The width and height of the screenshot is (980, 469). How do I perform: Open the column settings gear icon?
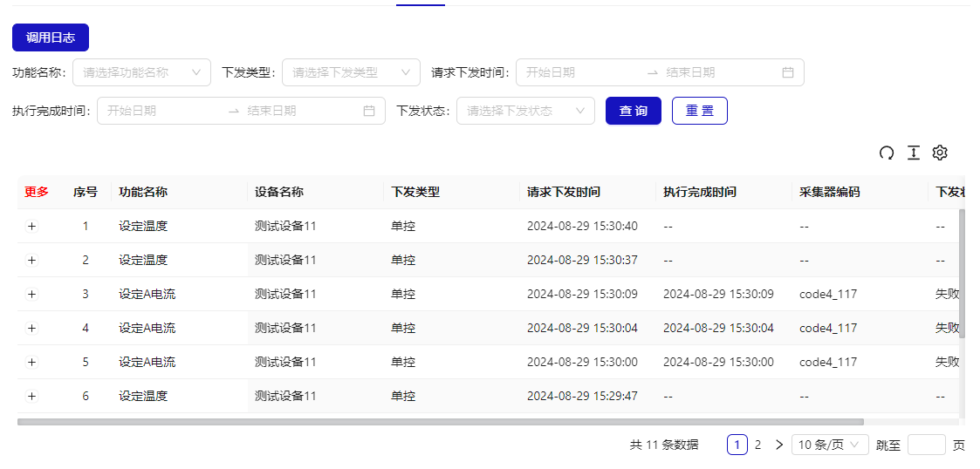(940, 153)
